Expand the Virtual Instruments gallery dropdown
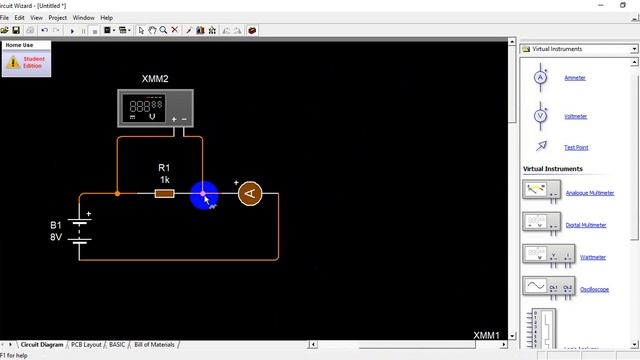The height and width of the screenshot is (360, 640). point(634,49)
